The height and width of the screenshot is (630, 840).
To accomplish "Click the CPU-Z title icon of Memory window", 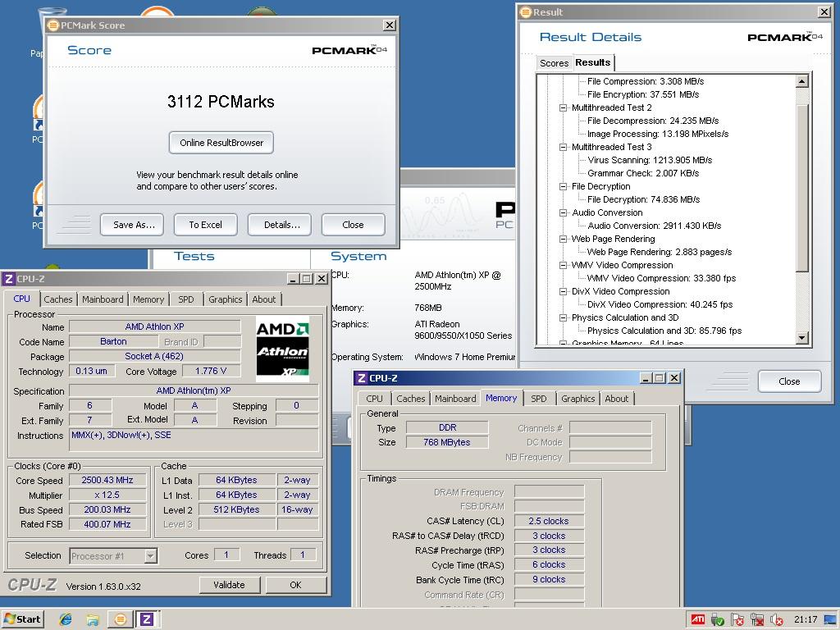I will (x=362, y=377).
